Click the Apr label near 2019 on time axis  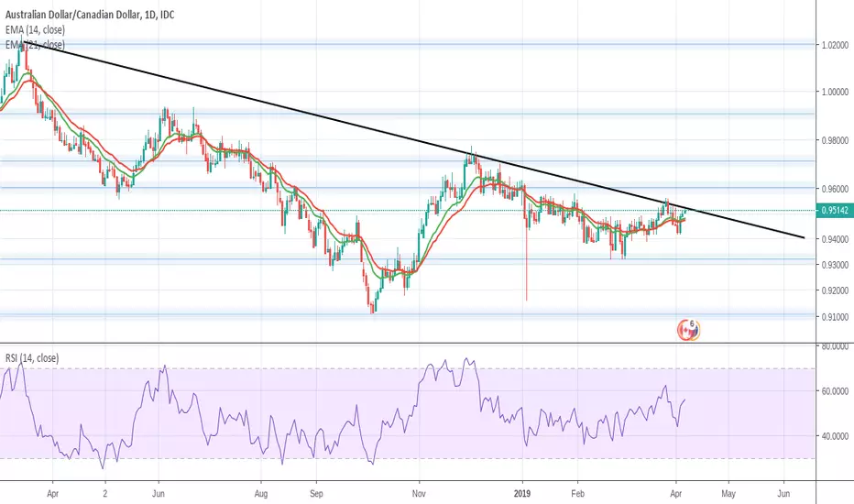click(676, 494)
